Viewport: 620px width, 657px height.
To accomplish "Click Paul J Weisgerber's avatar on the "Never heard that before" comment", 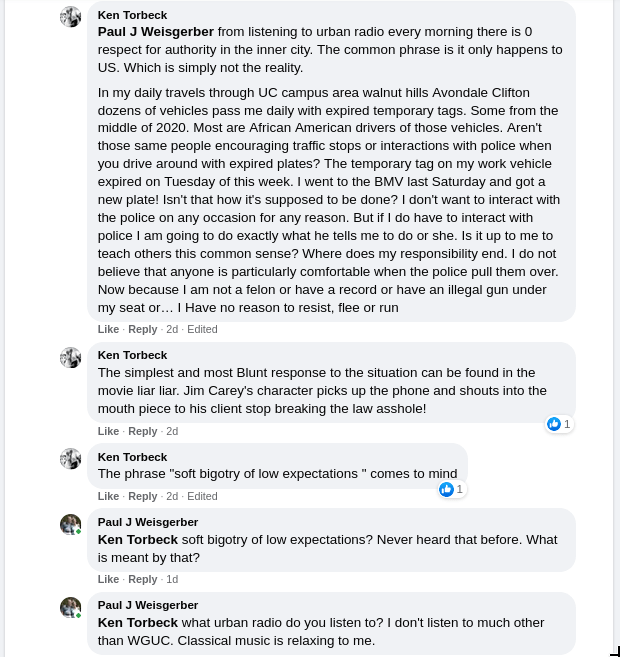I will [x=70, y=524].
